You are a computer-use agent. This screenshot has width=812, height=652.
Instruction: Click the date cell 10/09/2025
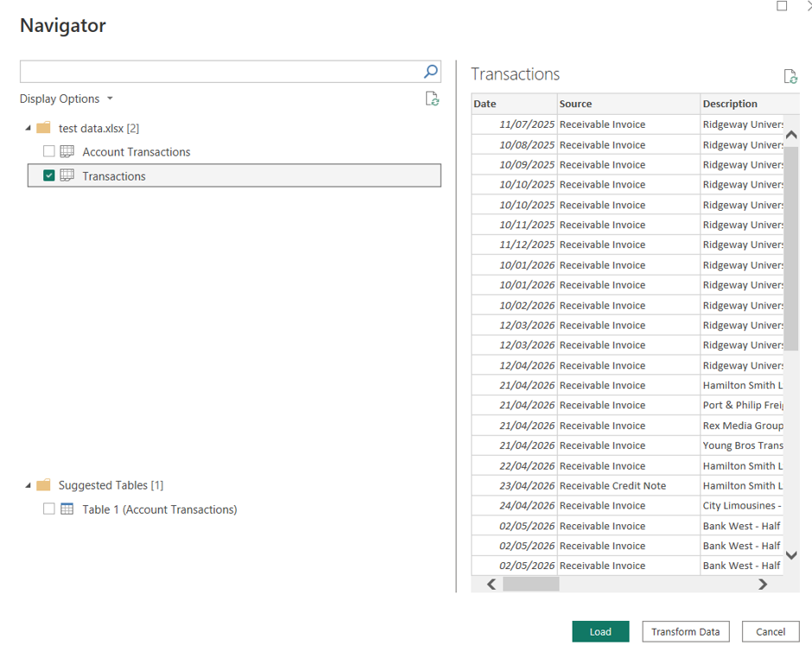pyautogui.click(x=514, y=165)
